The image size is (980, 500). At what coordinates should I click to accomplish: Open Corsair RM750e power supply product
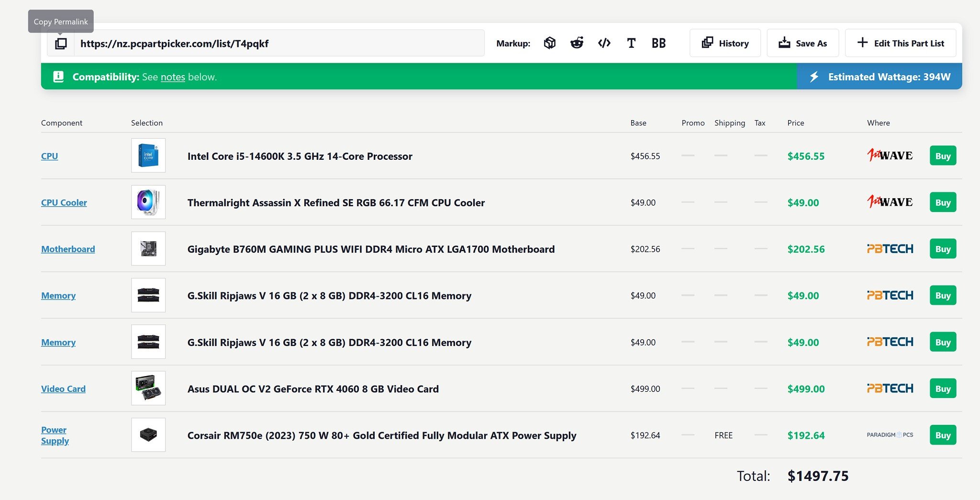(x=382, y=435)
